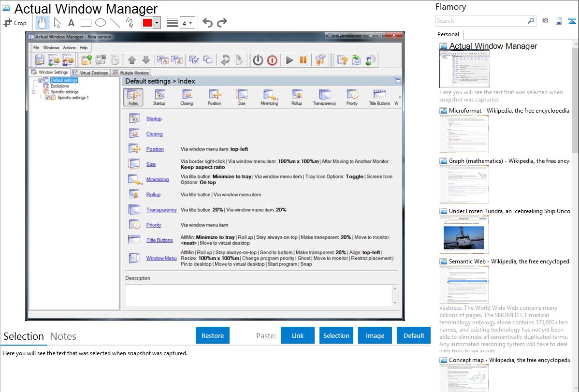Open the Help menu in Actual Window Manager
579x392 pixels.
pos(84,48)
